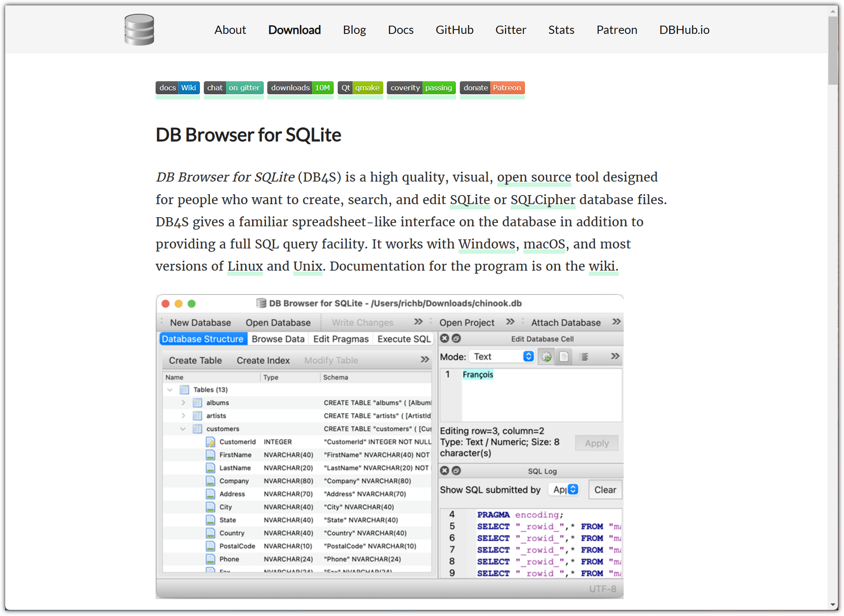The height and width of the screenshot is (616, 844).
Task: Click the donate Patreon badge
Action: 492,88
